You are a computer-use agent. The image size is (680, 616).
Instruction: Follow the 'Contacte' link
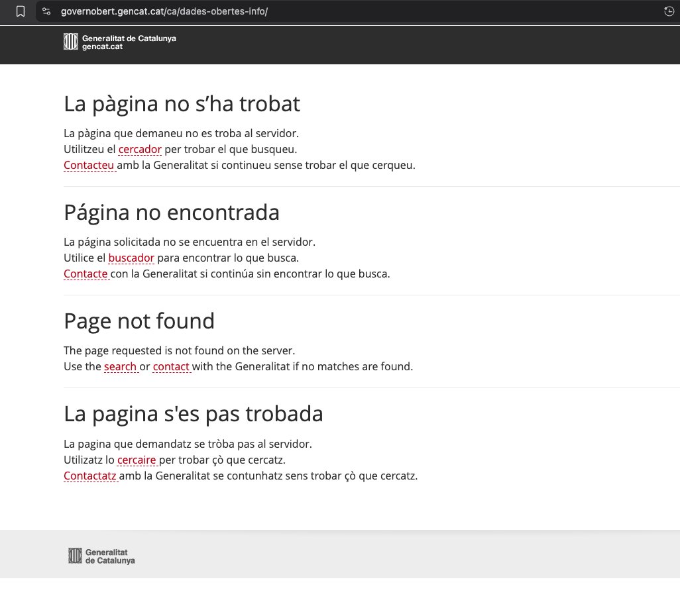[85, 274]
